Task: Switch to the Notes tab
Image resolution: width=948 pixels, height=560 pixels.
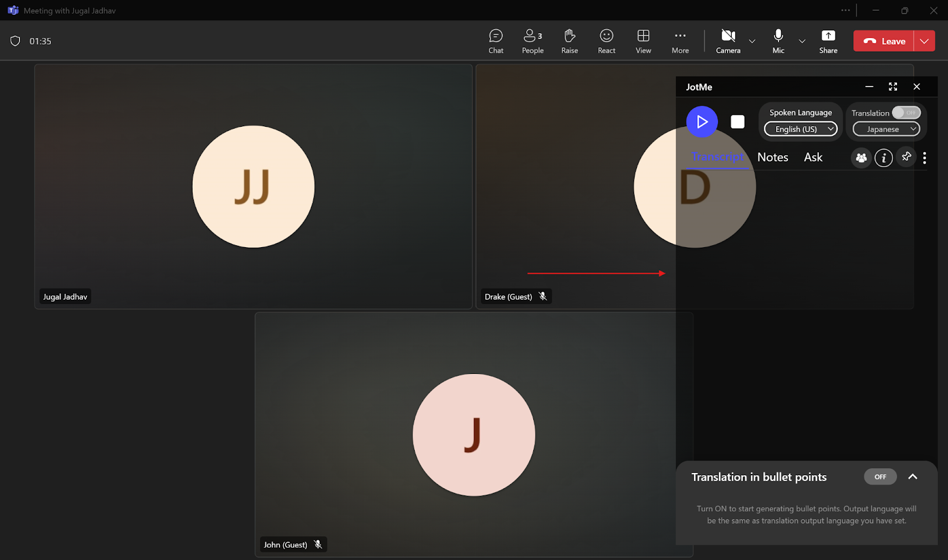Action: point(773,157)
